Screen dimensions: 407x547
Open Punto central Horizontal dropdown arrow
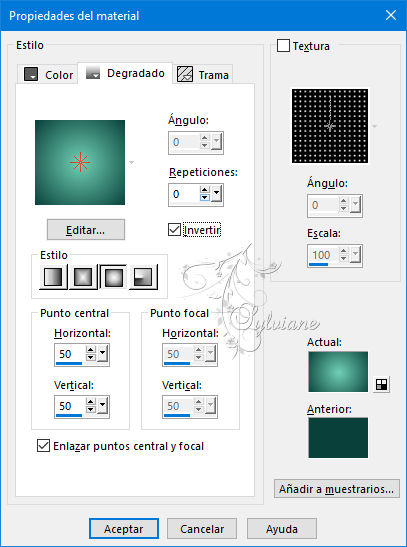103,354
